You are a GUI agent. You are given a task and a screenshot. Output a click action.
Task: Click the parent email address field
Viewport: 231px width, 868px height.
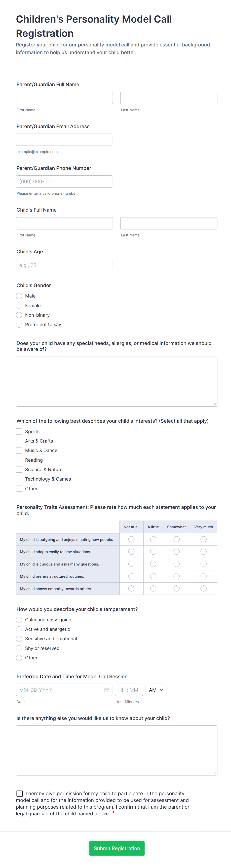(64, 140)
